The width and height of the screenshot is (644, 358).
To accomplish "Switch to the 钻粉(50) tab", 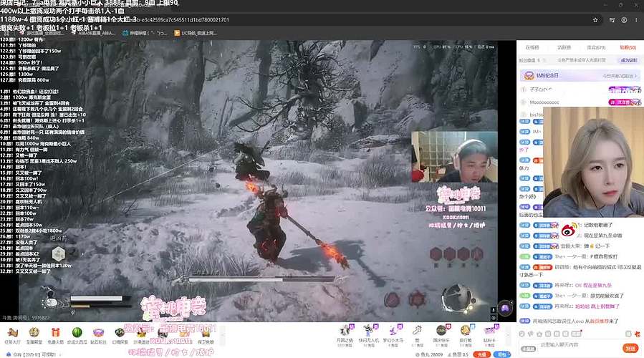I will coord(628,48).
